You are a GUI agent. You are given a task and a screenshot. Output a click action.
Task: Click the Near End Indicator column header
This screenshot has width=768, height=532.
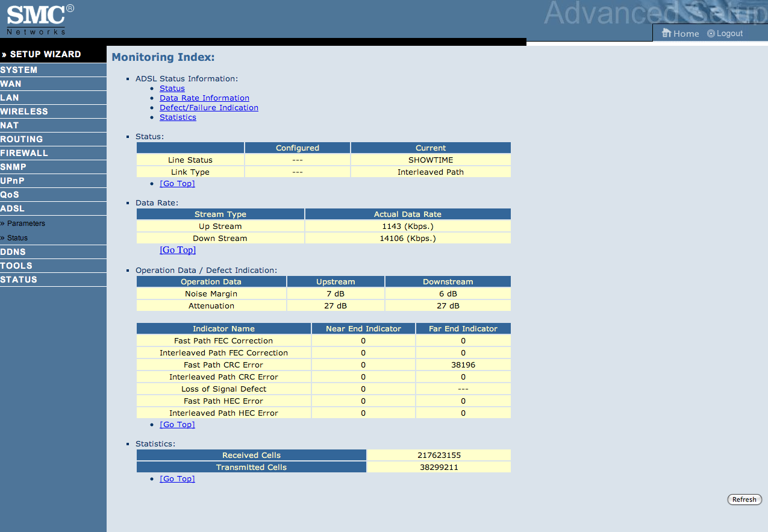363,329
